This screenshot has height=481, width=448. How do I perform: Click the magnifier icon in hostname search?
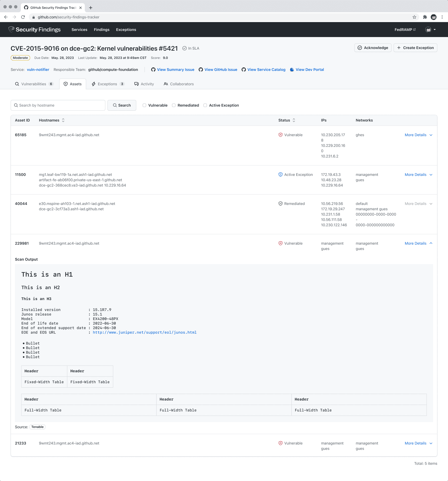coord(16,105)
